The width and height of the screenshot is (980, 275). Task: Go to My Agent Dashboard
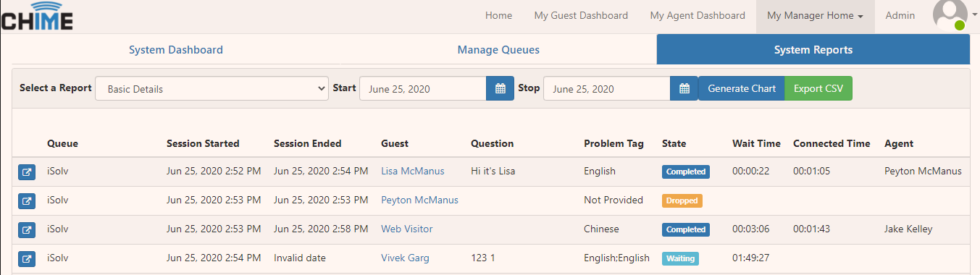click(698, 16)
